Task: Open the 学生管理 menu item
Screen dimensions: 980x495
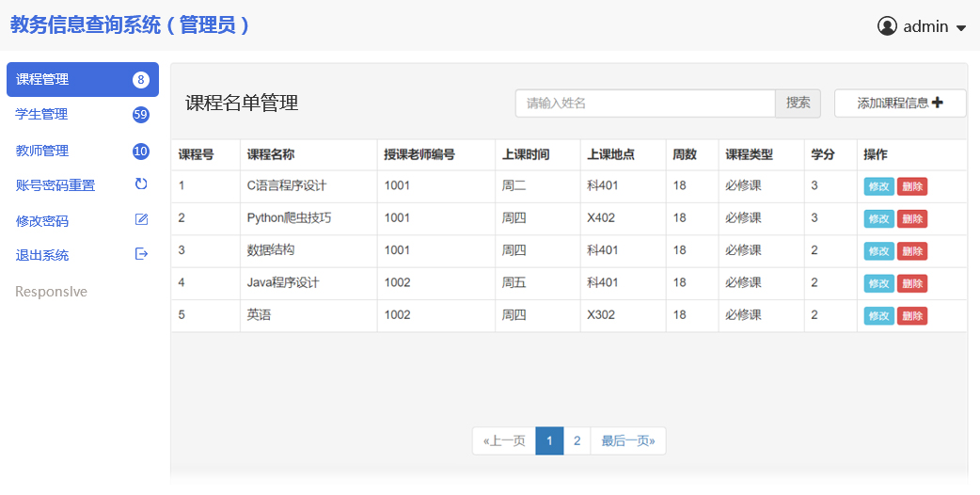Action: [x=42, y=115]
